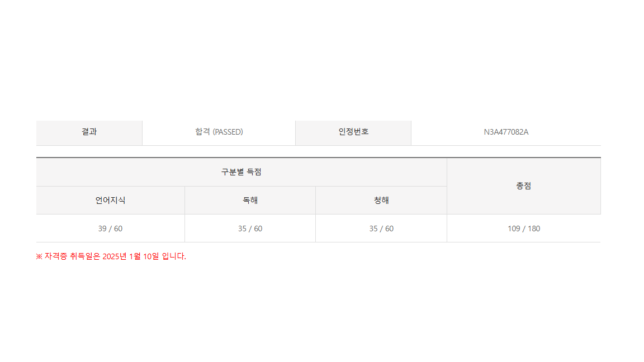The width and height of the screenshot is (644, 362).
Task: Click the 39 / 60 language knowledge score
Action: pyautogui.click(x=110, y=228)
